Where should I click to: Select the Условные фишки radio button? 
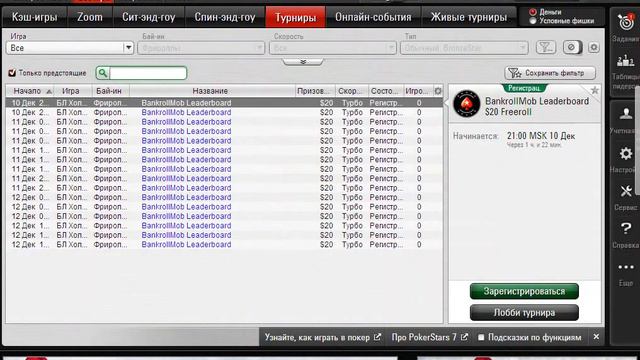point(533,20)
